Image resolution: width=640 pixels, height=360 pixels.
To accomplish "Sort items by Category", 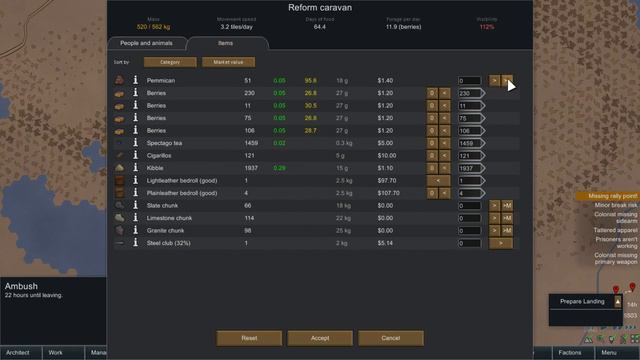I will point(170,62).
